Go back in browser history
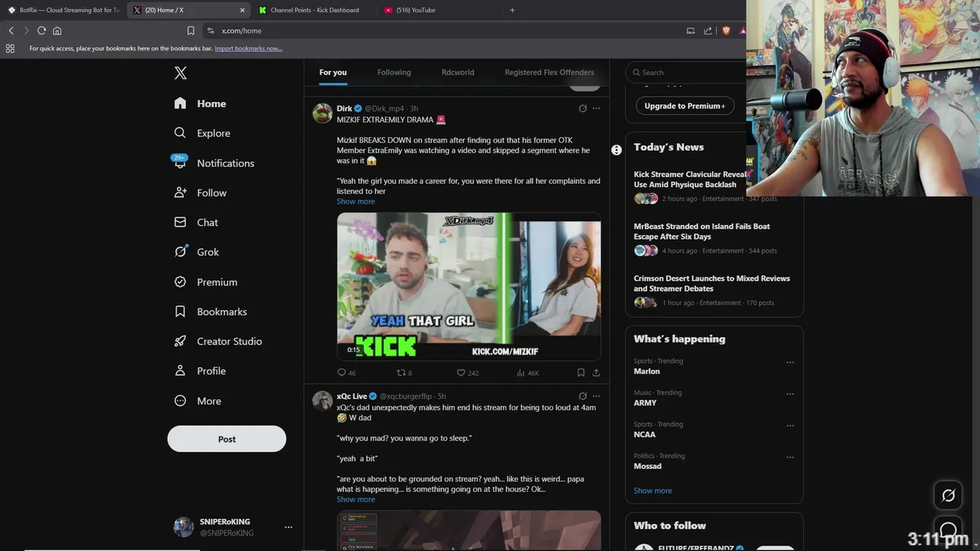980x551 pixels. [x=11, y=31]
